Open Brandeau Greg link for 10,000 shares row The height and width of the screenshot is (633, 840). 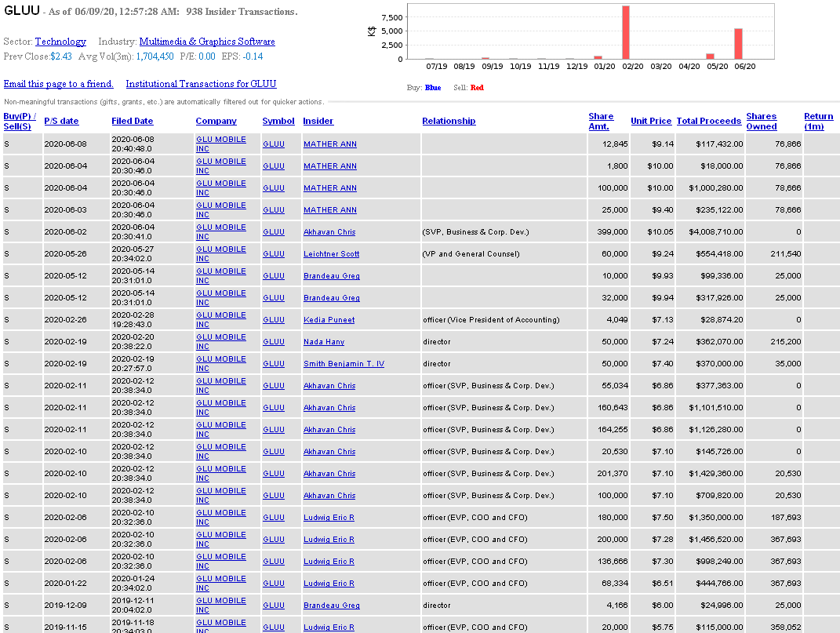[332, 276]
